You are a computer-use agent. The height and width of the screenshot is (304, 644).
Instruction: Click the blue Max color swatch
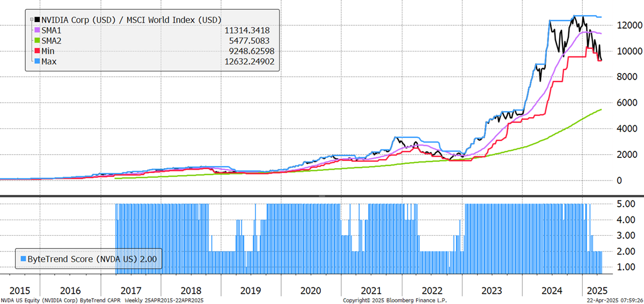pyautogui.click(x=37, y=61)
